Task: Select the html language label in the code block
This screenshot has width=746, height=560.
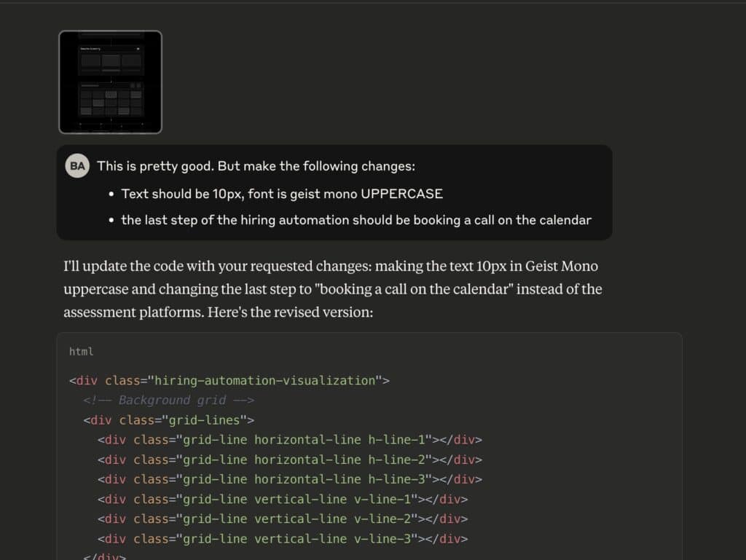Action: (x=81, y=352)
